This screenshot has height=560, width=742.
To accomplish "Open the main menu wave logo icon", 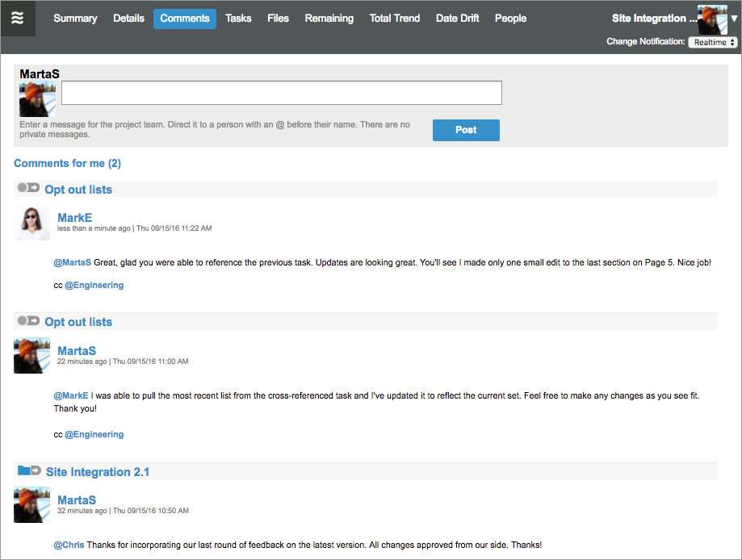I will tap(18, 18).
